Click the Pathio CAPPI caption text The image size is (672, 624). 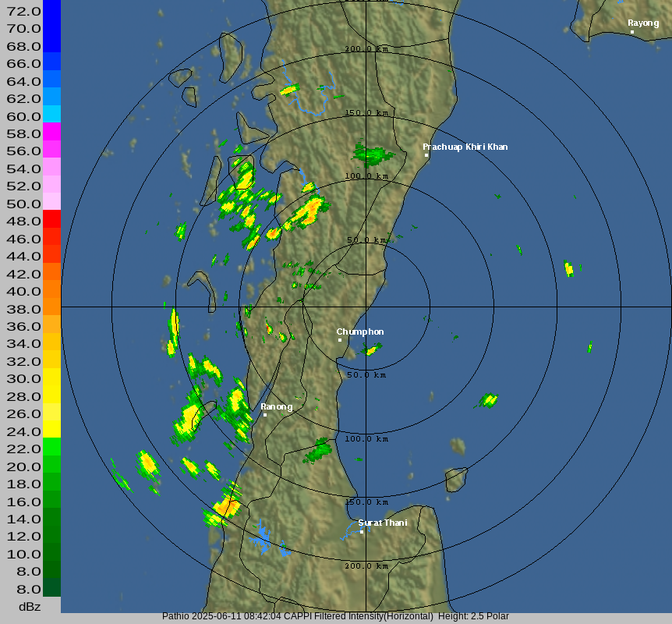click(x=335, y=616)
